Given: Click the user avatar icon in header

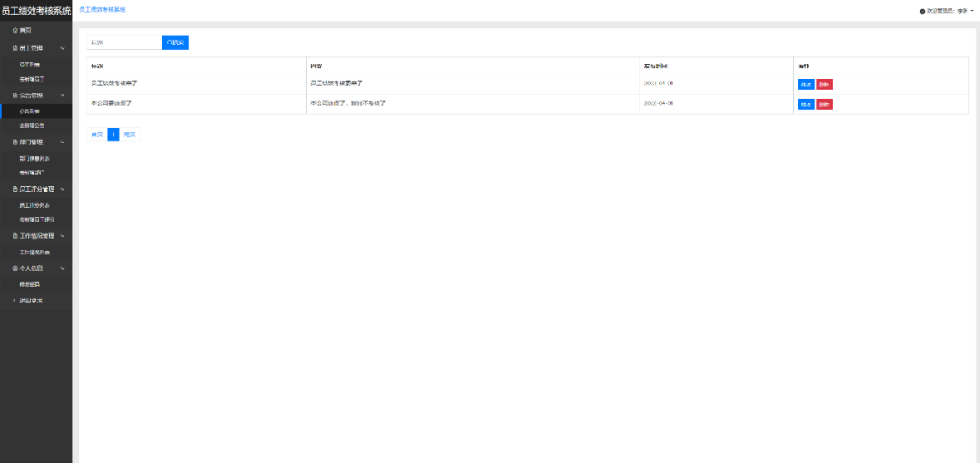Looking at the screenshot, I should tap(922, 11).
